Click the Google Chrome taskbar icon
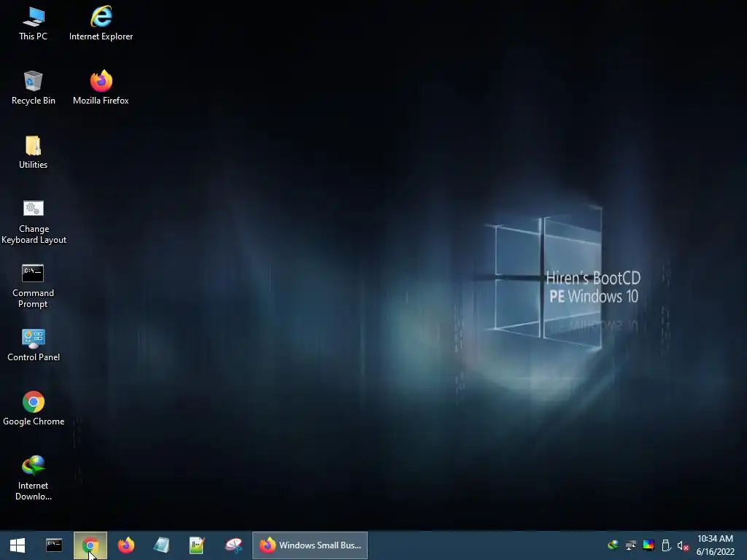Image resolution: width=747 pixels, height=560 pixels. 90,545
